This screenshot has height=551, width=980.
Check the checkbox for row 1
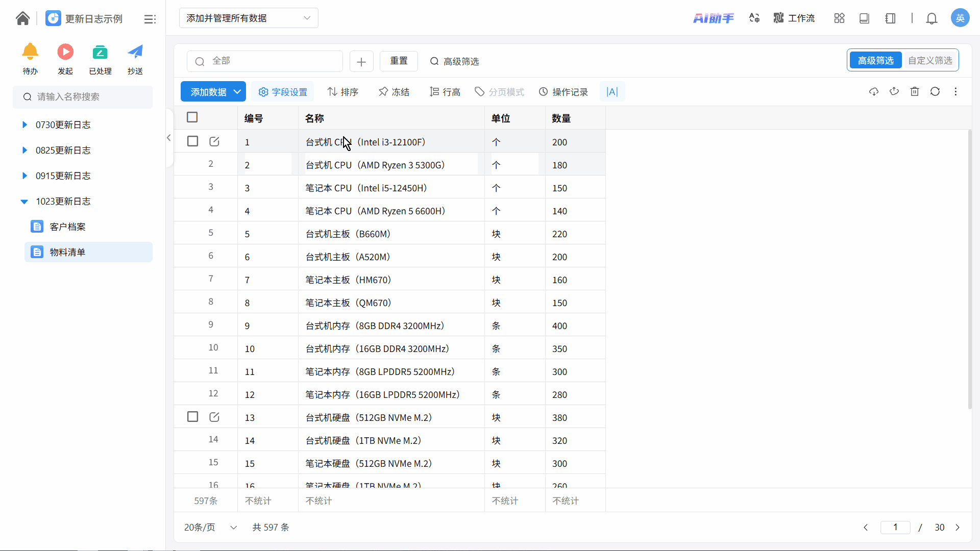(x=192, y=141)
